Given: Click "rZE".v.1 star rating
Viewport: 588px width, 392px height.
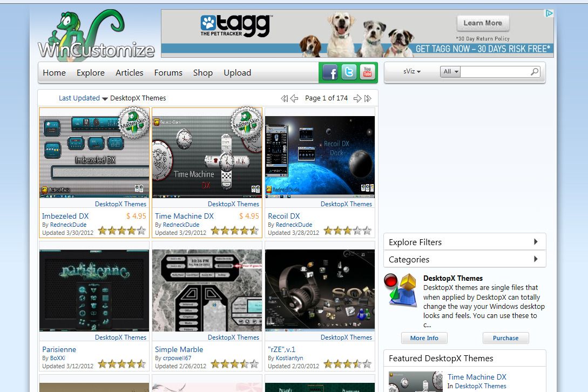Looking at the screenshot, I should tap(348, 363).
